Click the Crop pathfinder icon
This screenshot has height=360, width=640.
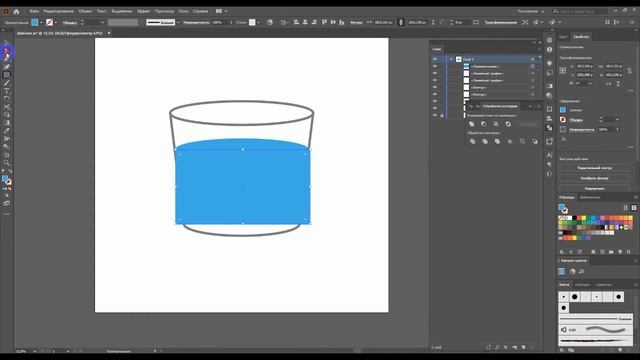point(510,141)
